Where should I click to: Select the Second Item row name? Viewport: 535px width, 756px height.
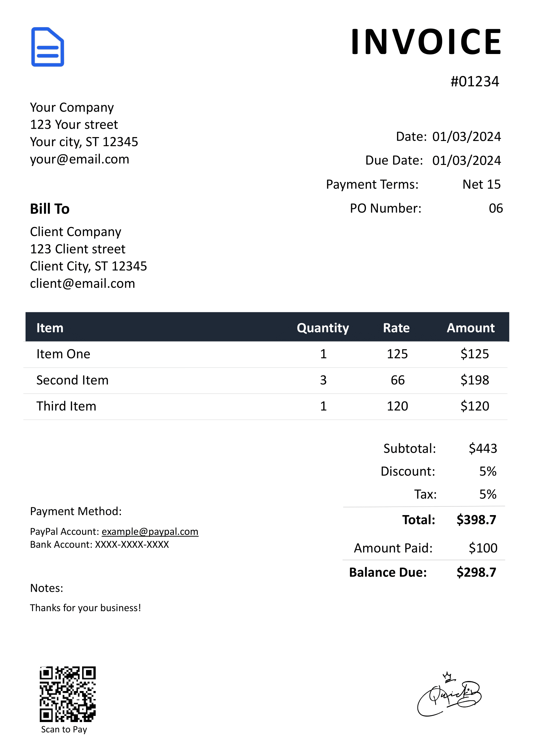point(72,380)
